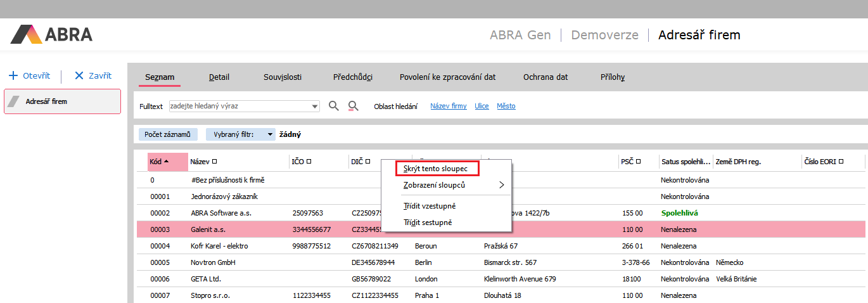Click the plus icon next to Otevřít
The image size is (868, 303).
coord(13,75)
